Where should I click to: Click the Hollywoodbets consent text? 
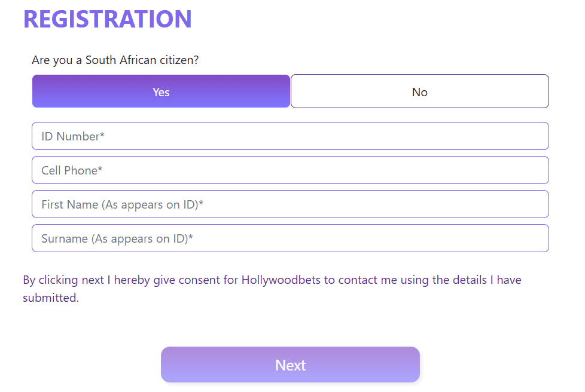272,288
